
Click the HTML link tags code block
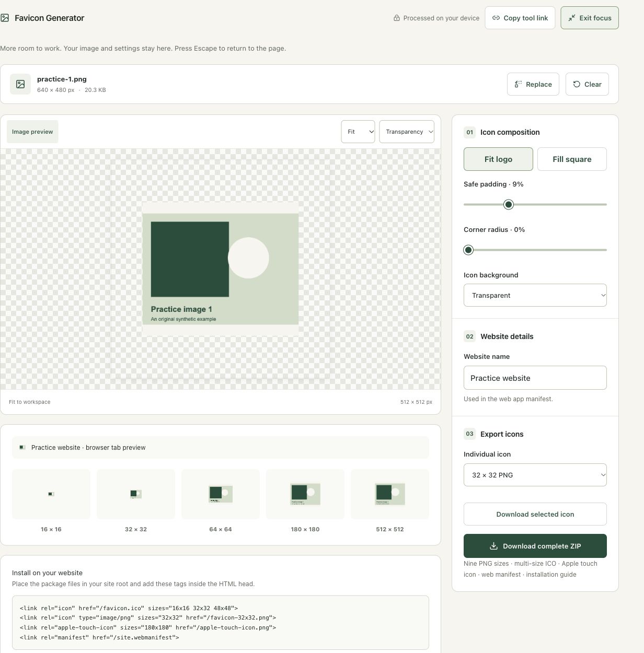click(x=221, y=623)
